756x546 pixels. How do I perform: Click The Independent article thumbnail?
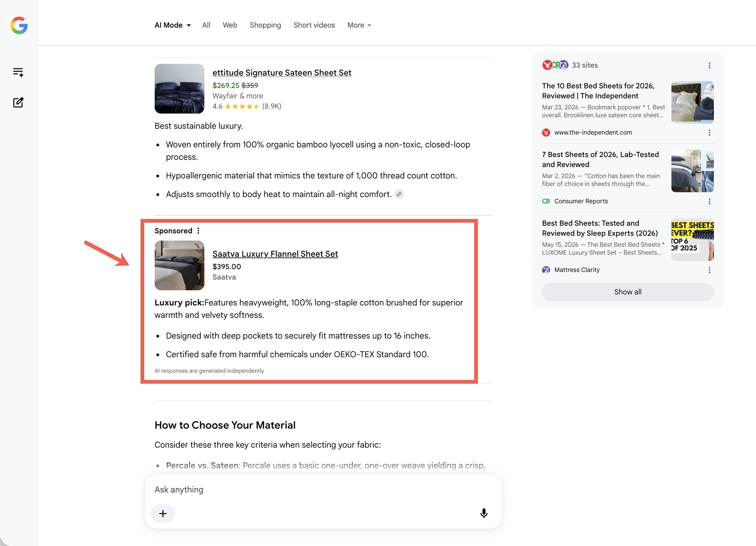point(692,102)
